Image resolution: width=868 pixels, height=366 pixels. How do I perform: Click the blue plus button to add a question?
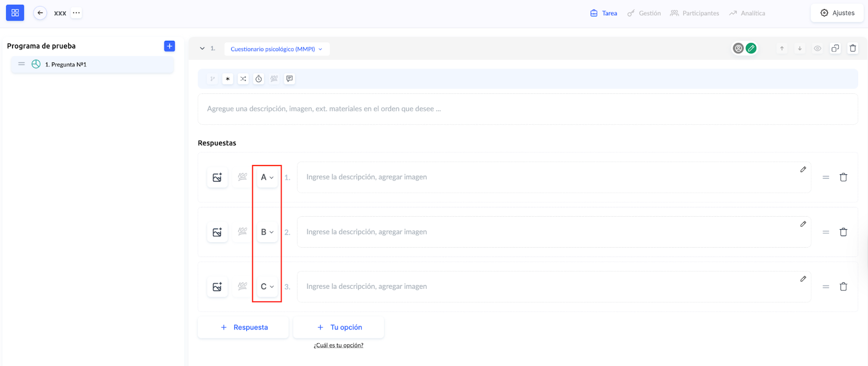(169, 46)
